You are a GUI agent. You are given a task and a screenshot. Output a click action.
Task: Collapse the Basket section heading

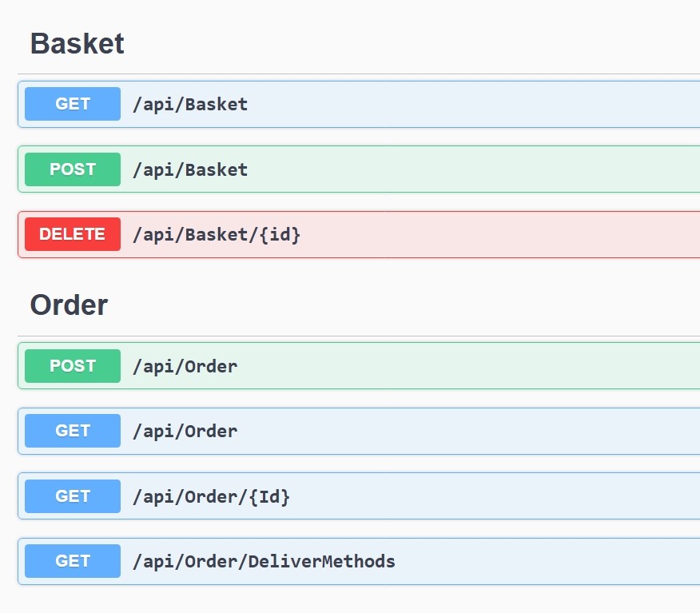coord(78,43)
